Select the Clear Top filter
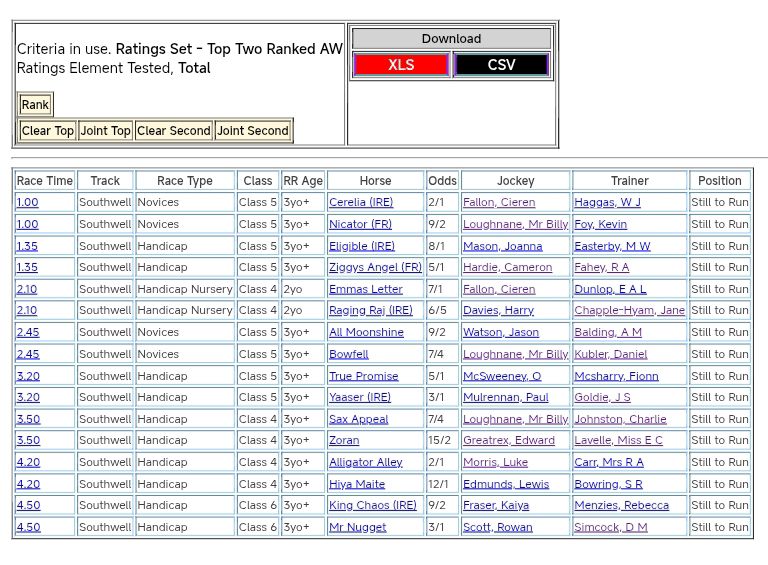 48,131
